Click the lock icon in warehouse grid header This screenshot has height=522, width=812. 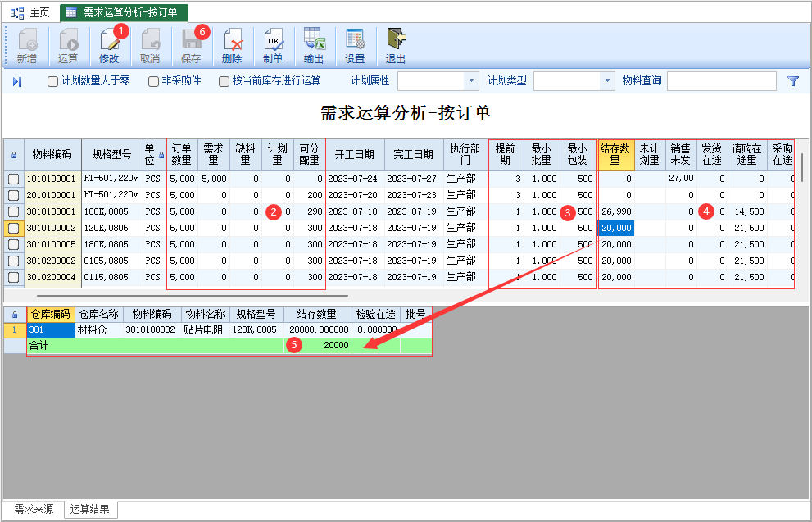[14, 315]
